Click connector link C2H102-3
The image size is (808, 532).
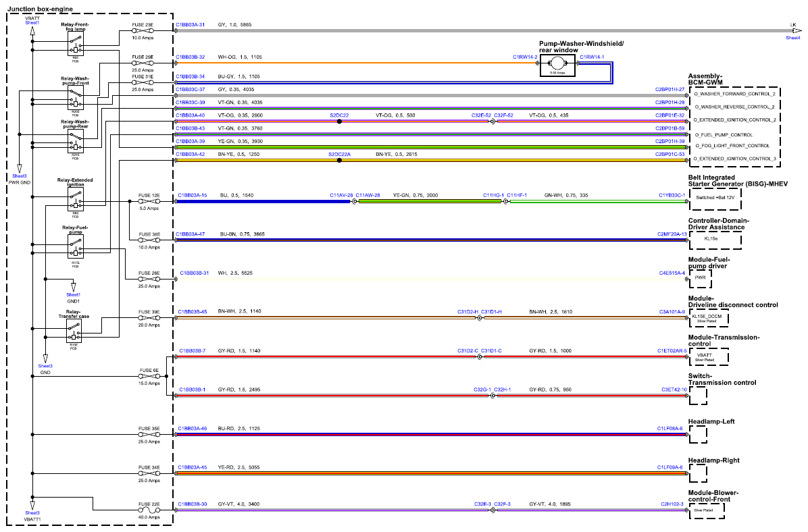click(672, 504)
